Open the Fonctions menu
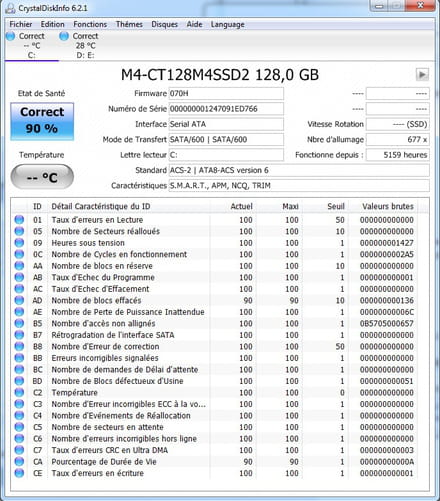Viewport: 440px width, 501px height. coord(90,24)
